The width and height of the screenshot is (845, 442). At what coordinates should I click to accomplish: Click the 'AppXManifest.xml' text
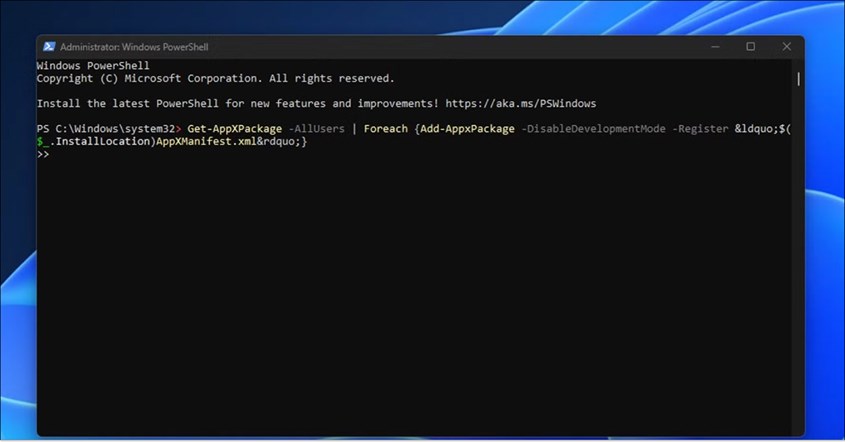coord(206,141)
